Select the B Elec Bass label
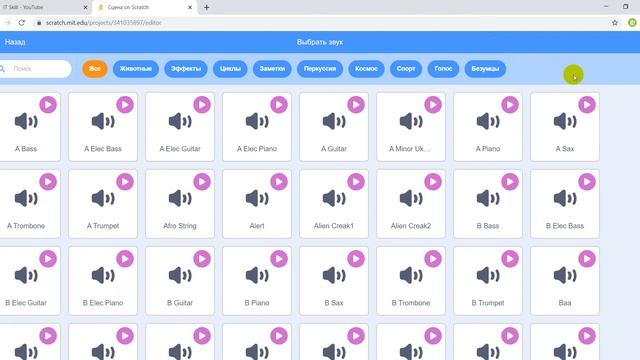 click(x=565, y=226)
